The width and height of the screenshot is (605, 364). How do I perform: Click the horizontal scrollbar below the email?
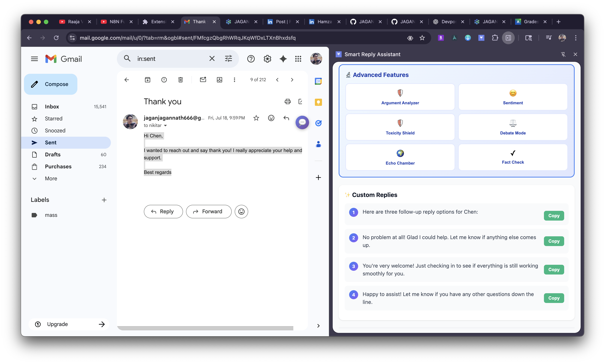click(x=205, y=328)
